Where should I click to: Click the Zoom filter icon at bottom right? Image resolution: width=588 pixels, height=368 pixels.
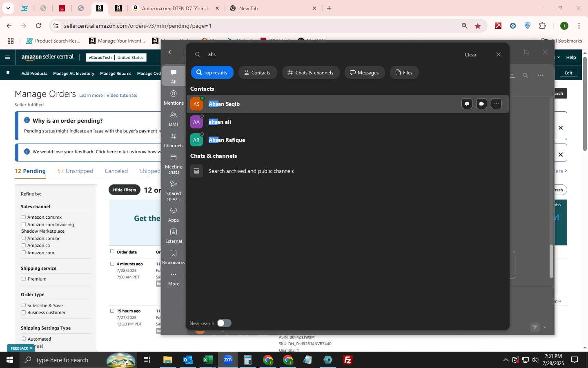[x=535, y=327]
